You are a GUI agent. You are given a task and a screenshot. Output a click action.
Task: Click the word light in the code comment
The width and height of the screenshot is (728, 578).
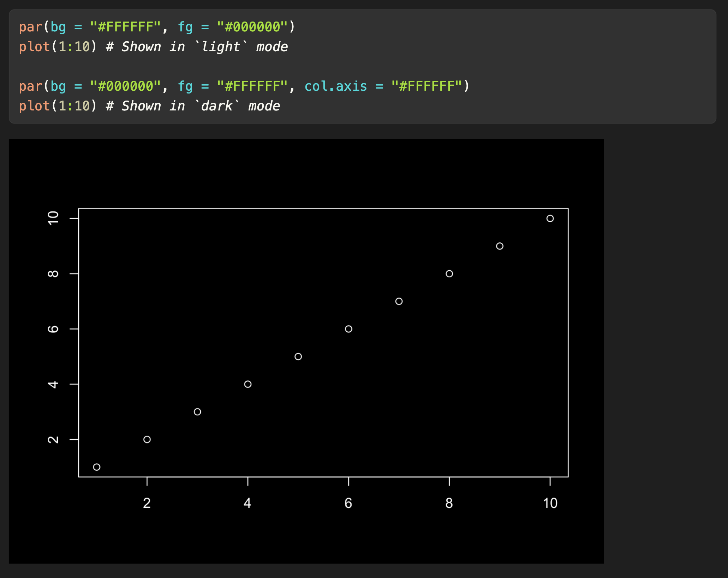(x=221, y=47)
